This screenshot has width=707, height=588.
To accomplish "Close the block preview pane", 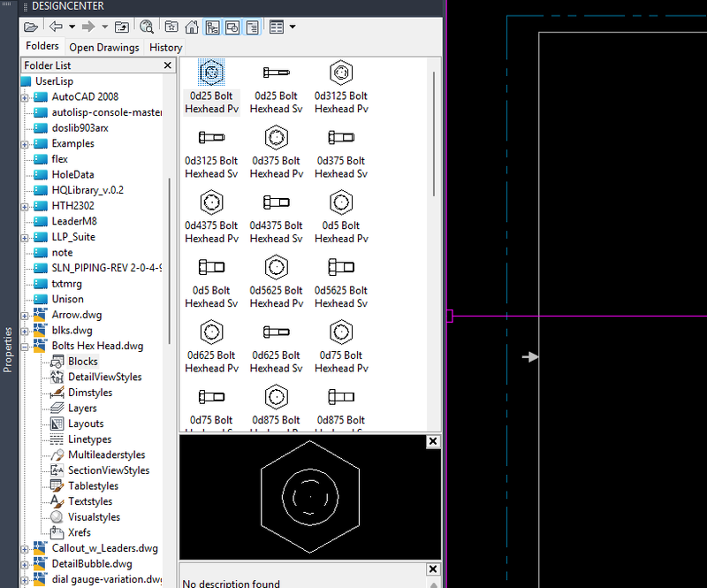I will pos(433,441).
